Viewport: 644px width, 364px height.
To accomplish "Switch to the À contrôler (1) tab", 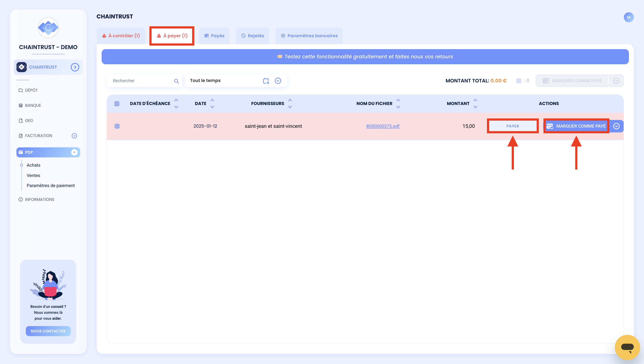I will tap(121, 36).
